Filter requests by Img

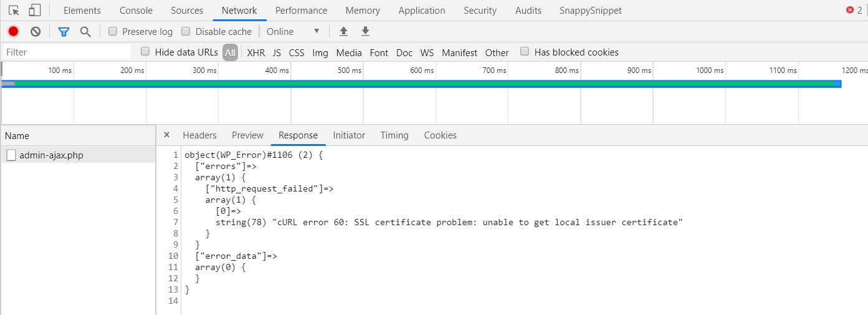pos(320,53)
